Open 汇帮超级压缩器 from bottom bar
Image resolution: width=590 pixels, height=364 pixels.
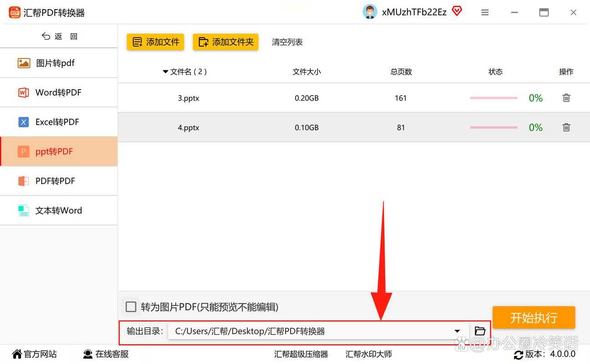pyautogui.click(x=301, y=354)
